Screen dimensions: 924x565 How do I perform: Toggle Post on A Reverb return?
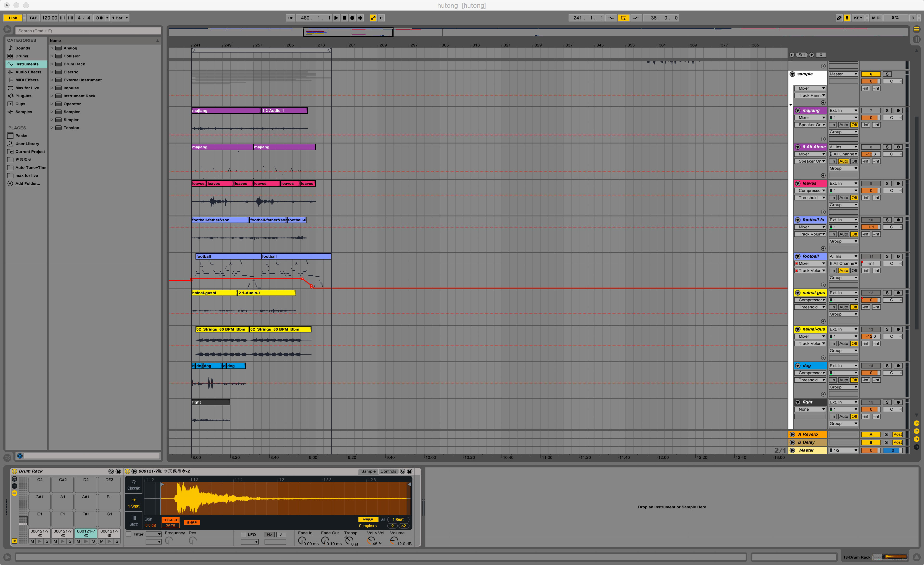[897, 434]
